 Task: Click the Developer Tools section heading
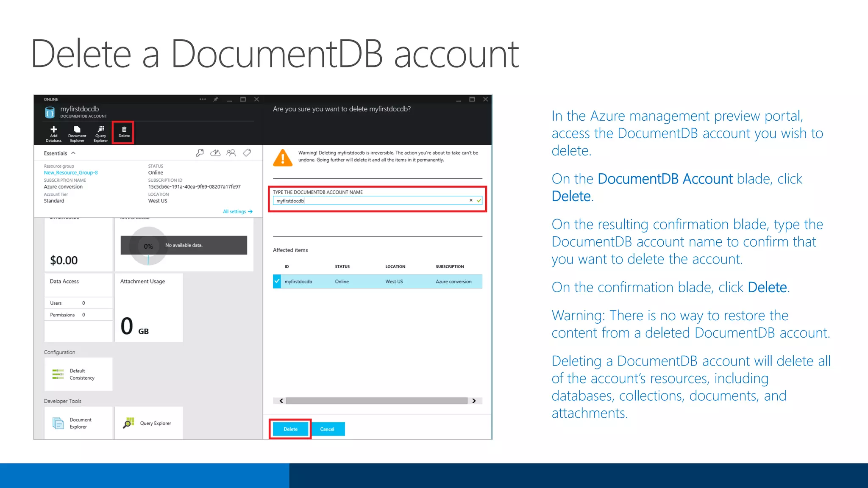tap(63, 401)
